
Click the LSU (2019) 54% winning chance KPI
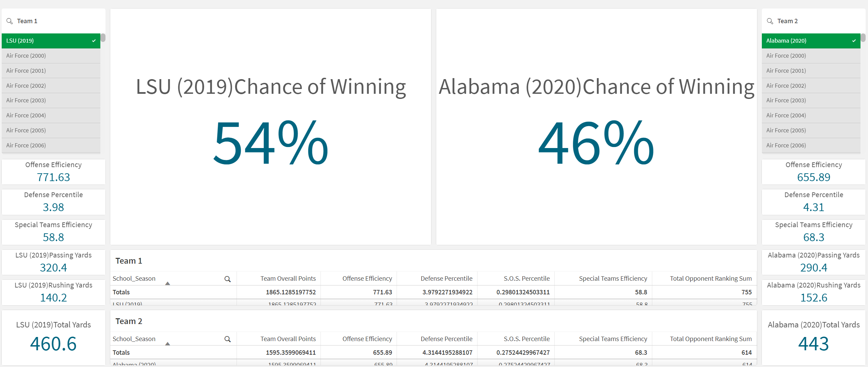[x=270, y=143]
